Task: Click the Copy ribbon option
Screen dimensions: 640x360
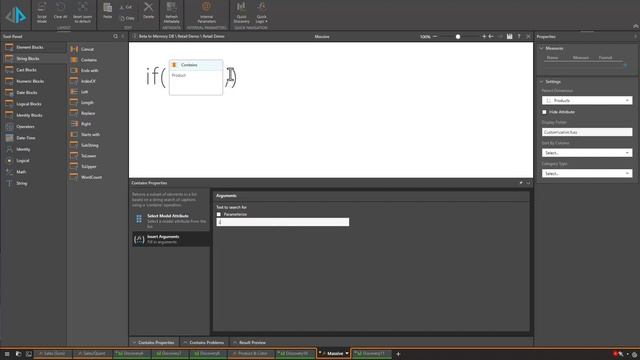Action: (127, 18)
